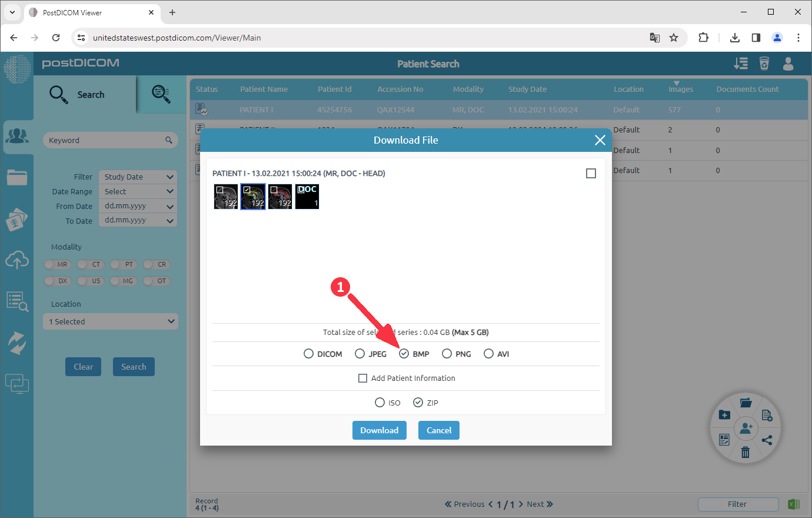This screenshot has height=518, width=812.
Task: Select the ISO archive option
Action: click(x=380, y=402)
